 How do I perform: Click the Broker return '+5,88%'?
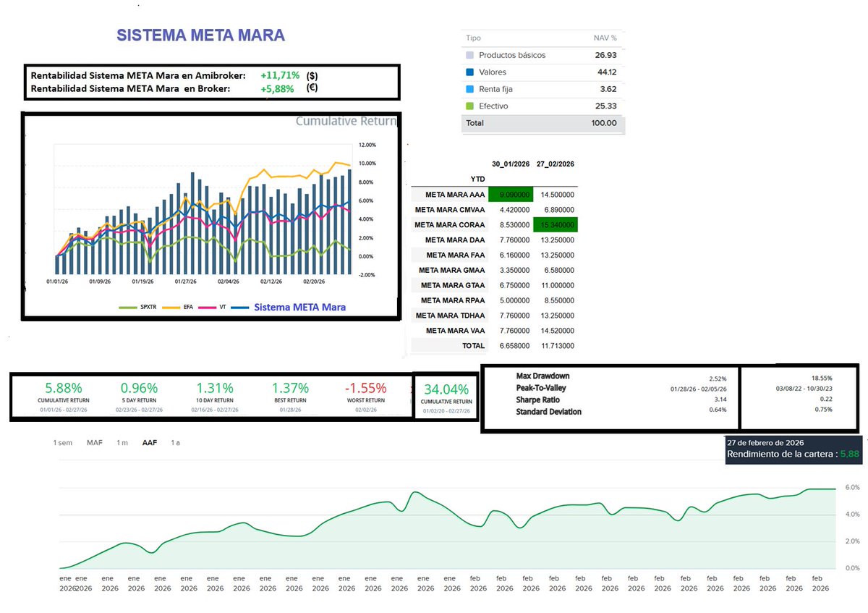coord(277,89)
